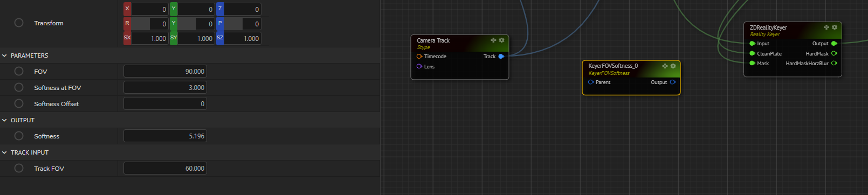Screen dimensions: 868x195
Task: Click the Mask pin on ZDRealityKeyer
Action: click(752, 64)
